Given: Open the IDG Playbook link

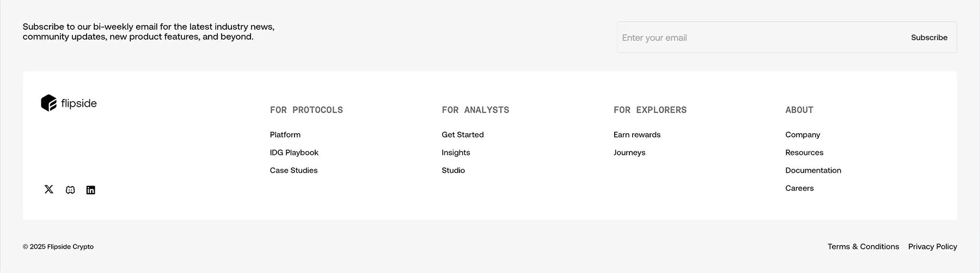Looking at the screenshot, I should coord(294,152).
